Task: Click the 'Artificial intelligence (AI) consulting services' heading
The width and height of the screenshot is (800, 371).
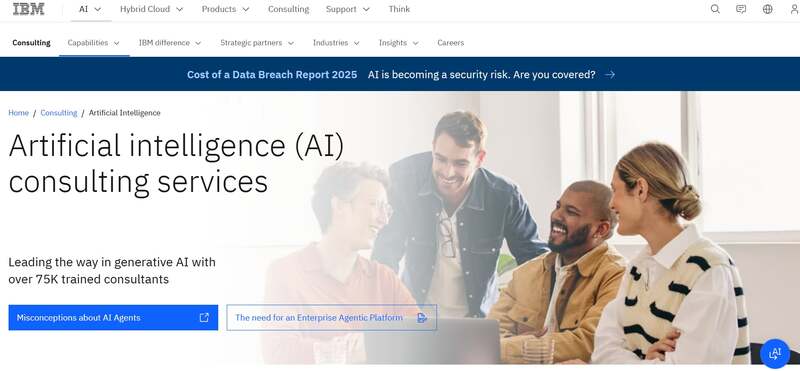Action: point(177,163)
